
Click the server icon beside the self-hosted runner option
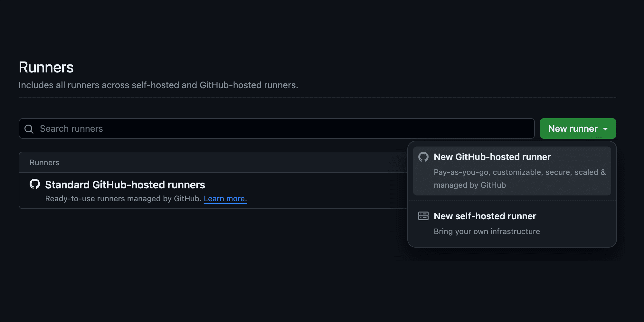[x=423, y=216]
